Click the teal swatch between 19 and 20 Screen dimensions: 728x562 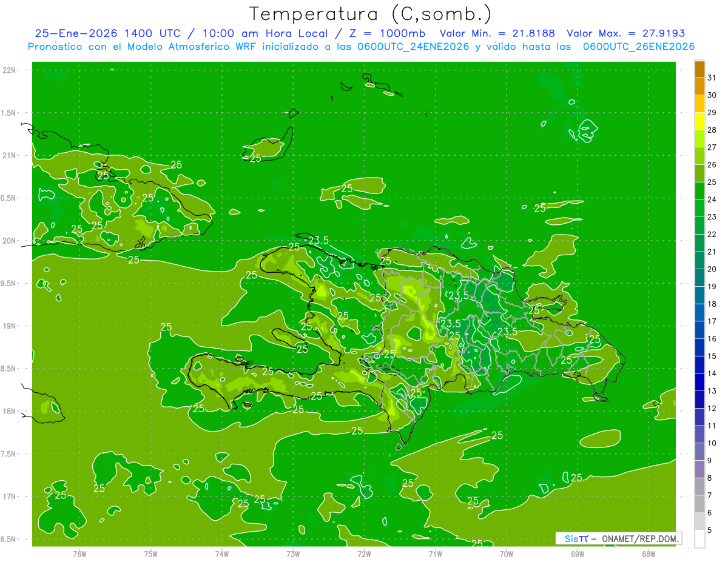(699, 277)
